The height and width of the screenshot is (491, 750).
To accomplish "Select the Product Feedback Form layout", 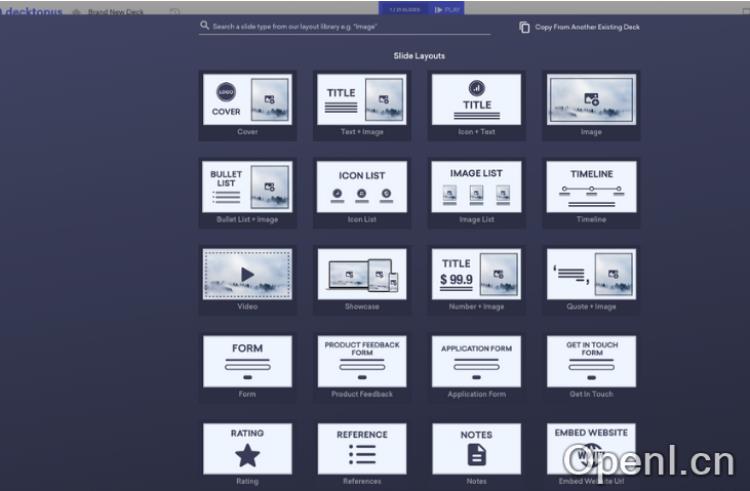I will tap(361, 361).
